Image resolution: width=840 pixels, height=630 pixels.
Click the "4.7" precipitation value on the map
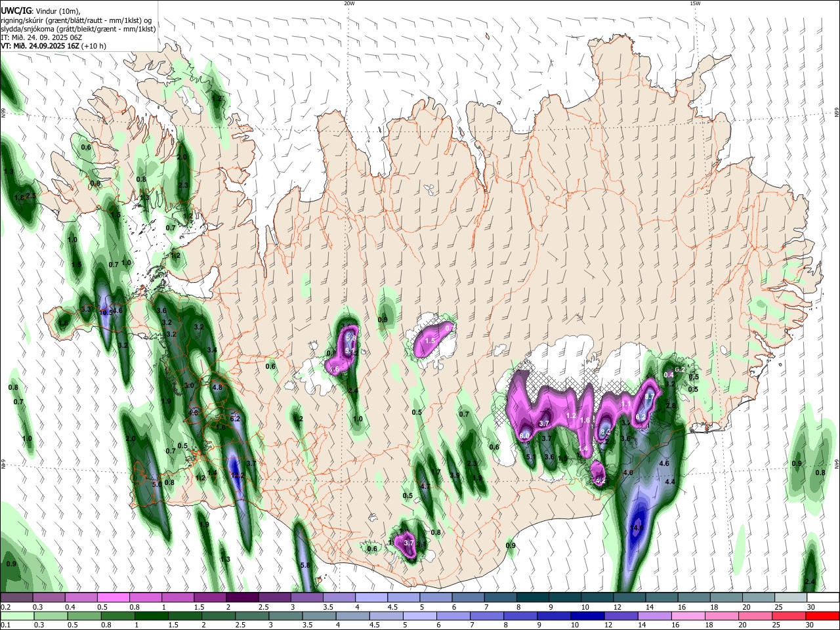pyautogui.click(x=425, y=486)
